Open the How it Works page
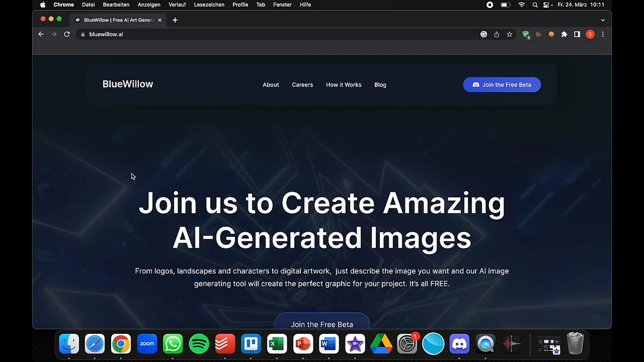This screenshot has width=644, height=362. pyautogui.click(x=344, y=85)
